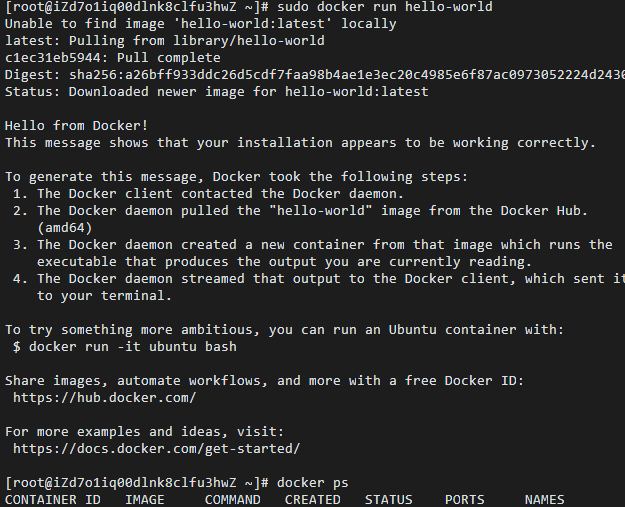Click the NAMES column header
The height and width of the screenshot is (507, 625).
[x=544, y=500]
